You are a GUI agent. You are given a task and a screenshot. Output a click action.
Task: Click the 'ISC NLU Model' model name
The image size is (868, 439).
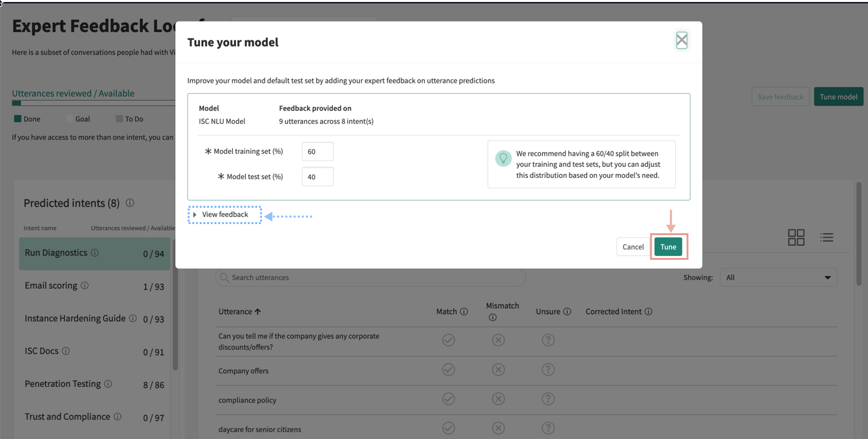point(222,121)
